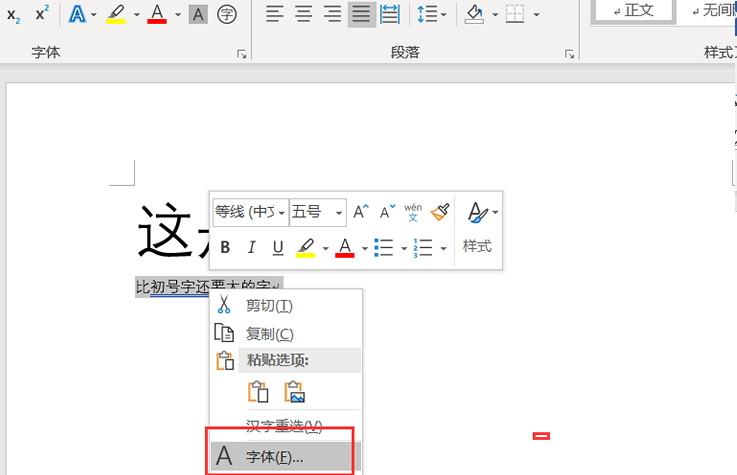This screenshot has height=475, width=737.
Task: Choose 复制(C) from context menu
Action: click(286, 334)
